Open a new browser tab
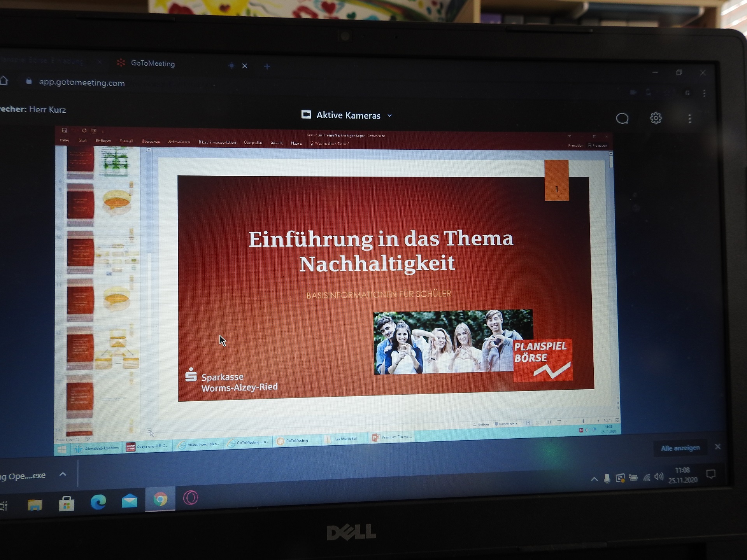The image size is (747, 560). pyautogui.click(x=267, y=66)
